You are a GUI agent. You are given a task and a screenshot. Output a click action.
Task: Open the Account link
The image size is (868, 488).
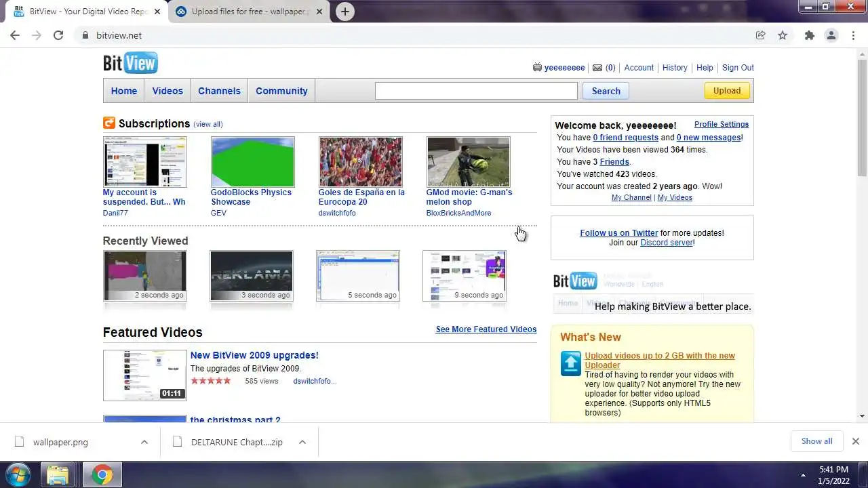click(639, 68)
